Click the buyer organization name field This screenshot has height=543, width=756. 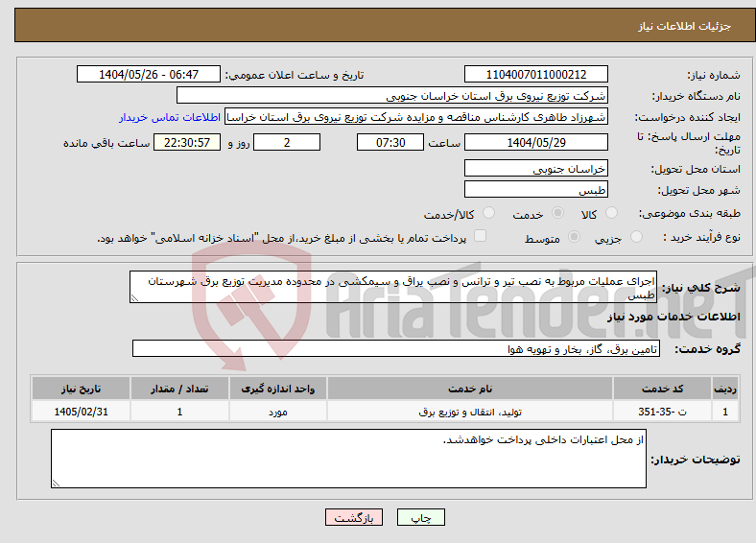pyautogui.click(x=392, y=96)
